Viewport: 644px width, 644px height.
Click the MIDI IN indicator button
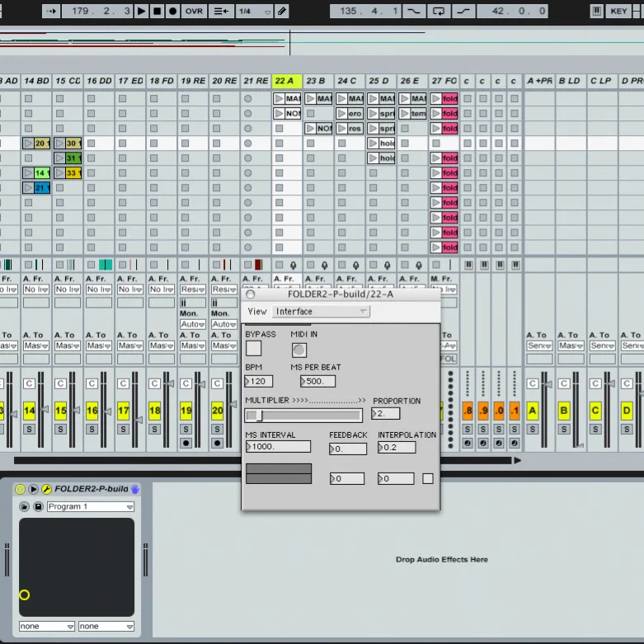click(299, 350)
